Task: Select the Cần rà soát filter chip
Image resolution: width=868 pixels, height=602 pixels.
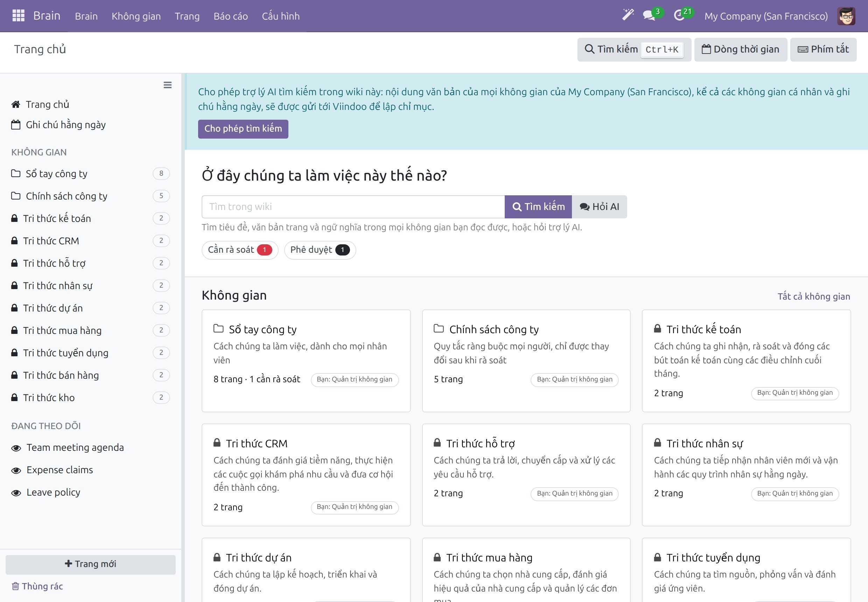Action: pos(240,250)
